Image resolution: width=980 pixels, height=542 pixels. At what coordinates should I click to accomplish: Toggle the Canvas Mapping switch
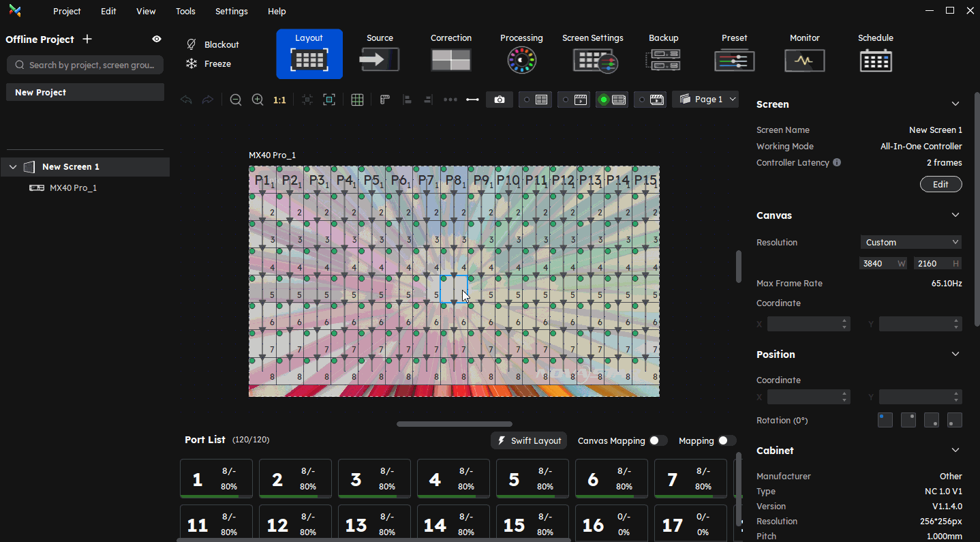coord(658,440)
